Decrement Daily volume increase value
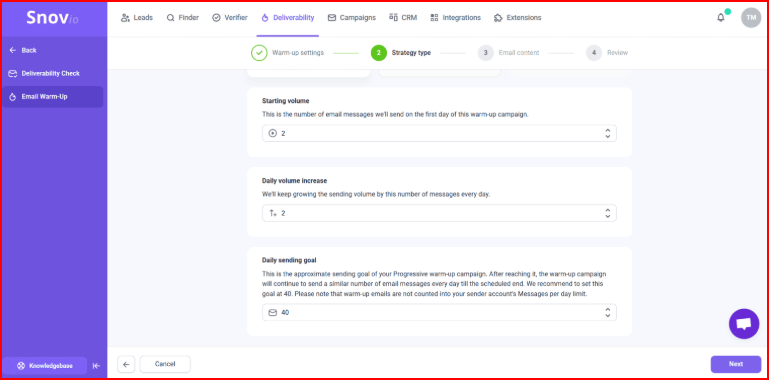 pyautogui.click(x=608, y=216)
